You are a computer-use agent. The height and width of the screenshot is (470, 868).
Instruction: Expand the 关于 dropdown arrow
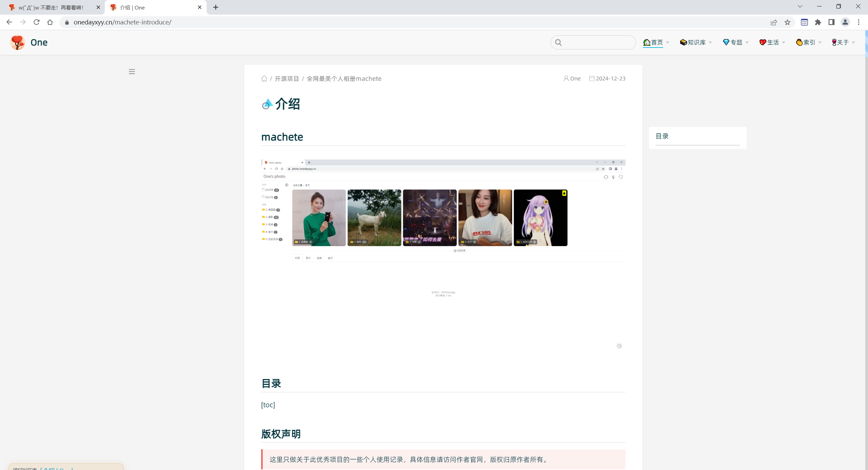tap(853, 43)
